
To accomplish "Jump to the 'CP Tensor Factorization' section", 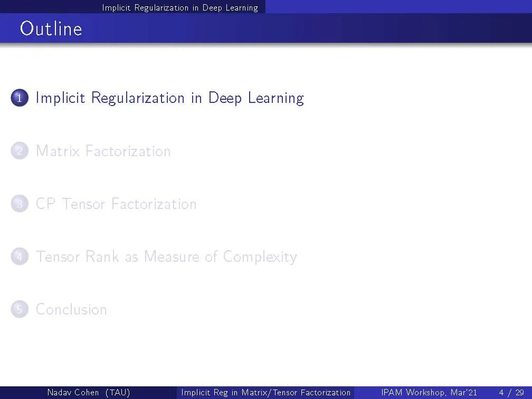I will 116,204.
